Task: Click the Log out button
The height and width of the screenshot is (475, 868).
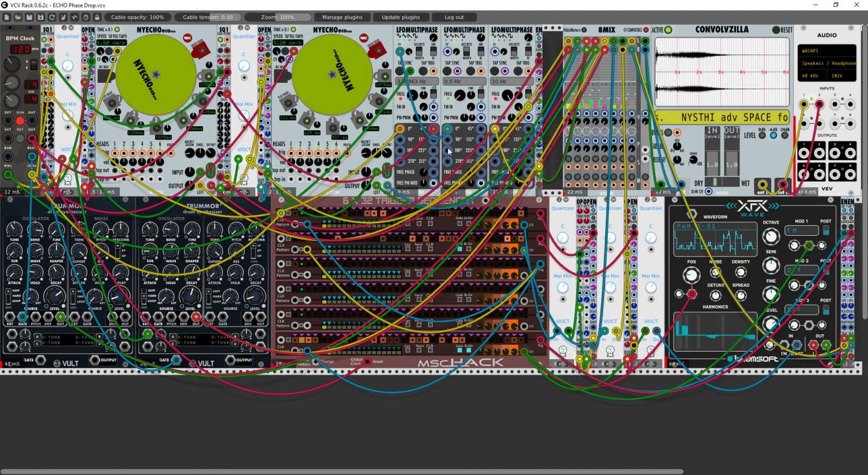Action: point(454,17)
